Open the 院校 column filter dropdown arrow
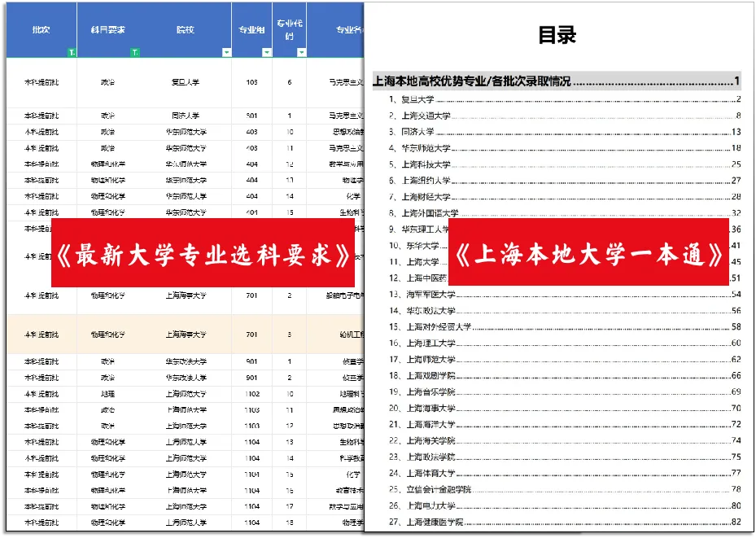756x538 pixels. click(x=226, y=53)
